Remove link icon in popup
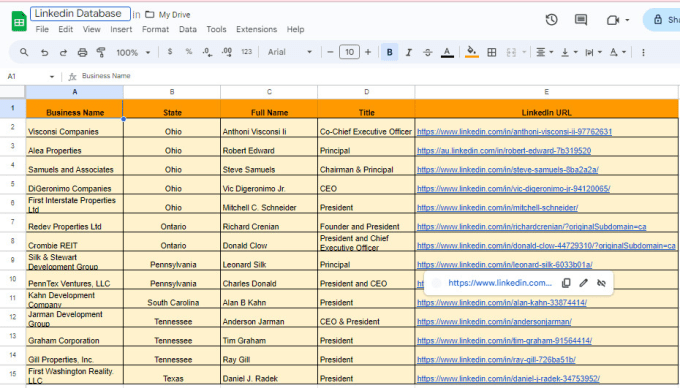This screenshot has height=388, width=680. pyautogui.click(x=601, y=283)
